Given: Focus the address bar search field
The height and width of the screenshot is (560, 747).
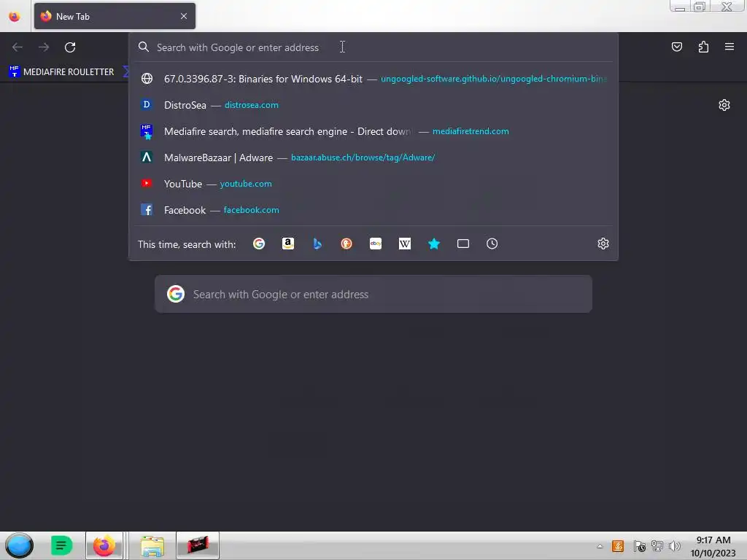Looking at the screenshot, I should 373,47.
